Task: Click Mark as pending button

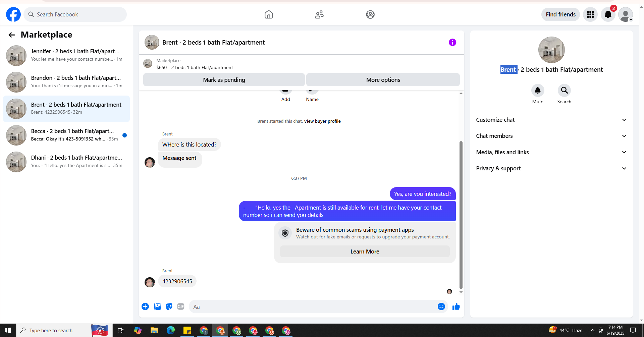Action: [224, 80]
